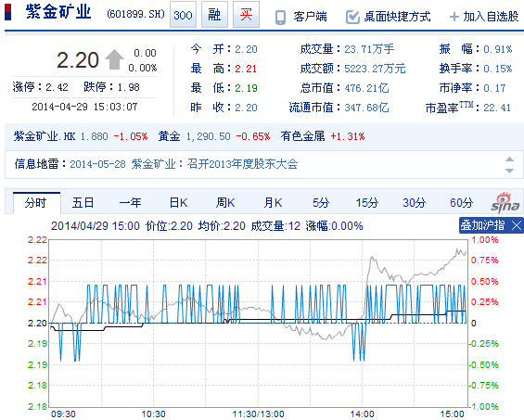This screenshot has width=524, height=420.
Task: Click the 跌停 limit-down value 1.98
Action: pyautogui.click(x=129, y=87)
